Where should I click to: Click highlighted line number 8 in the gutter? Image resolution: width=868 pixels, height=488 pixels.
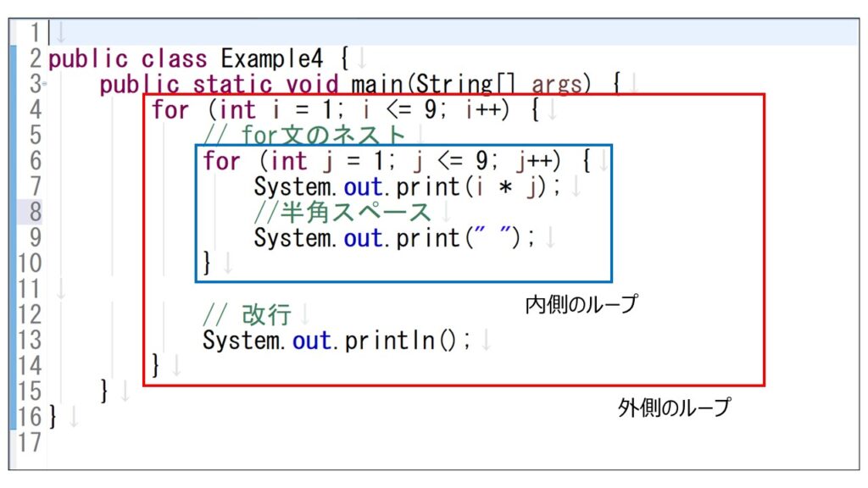[36, 211]
